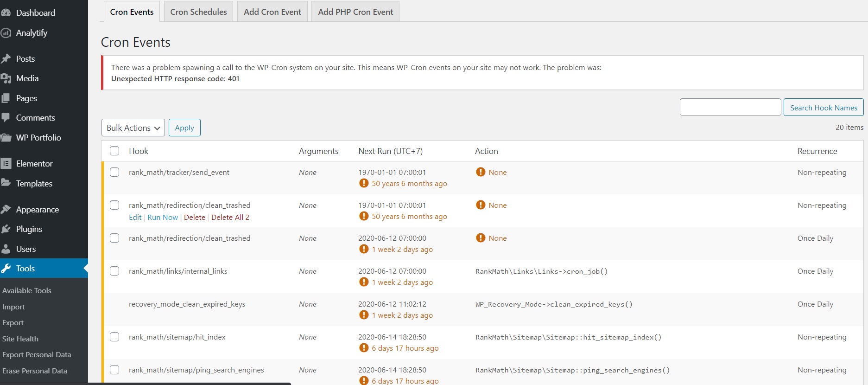Select the rank_math/sitemap/hit_index checkbox
Screen dimensions: 868x385
click(114, 337)
